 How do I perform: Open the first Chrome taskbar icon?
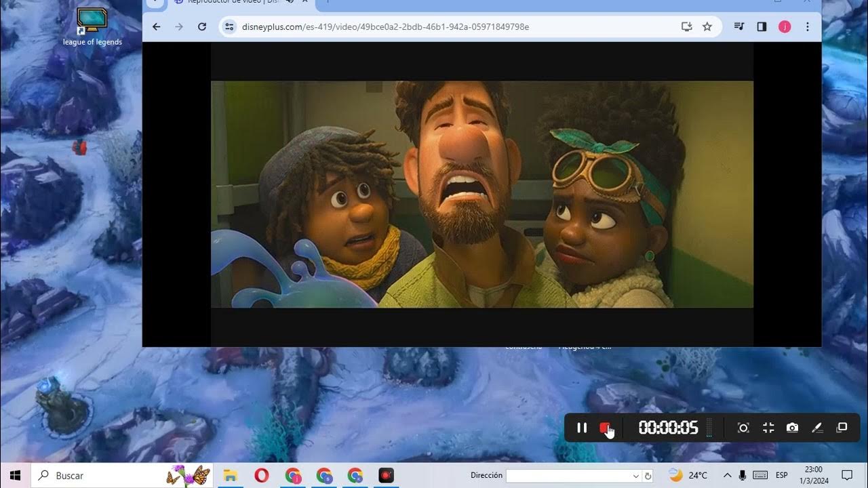(x=293, y=475)
